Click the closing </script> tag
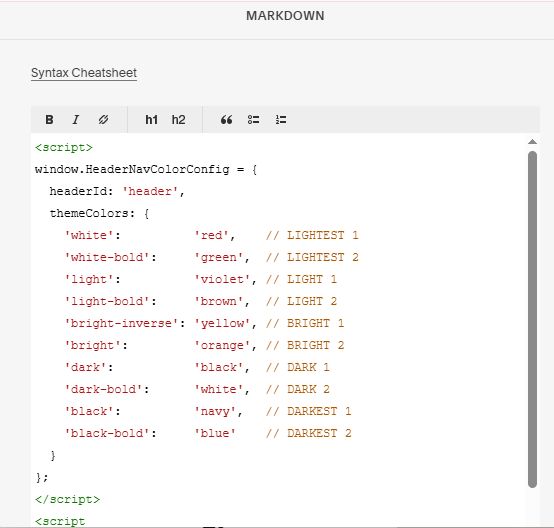 67,499
